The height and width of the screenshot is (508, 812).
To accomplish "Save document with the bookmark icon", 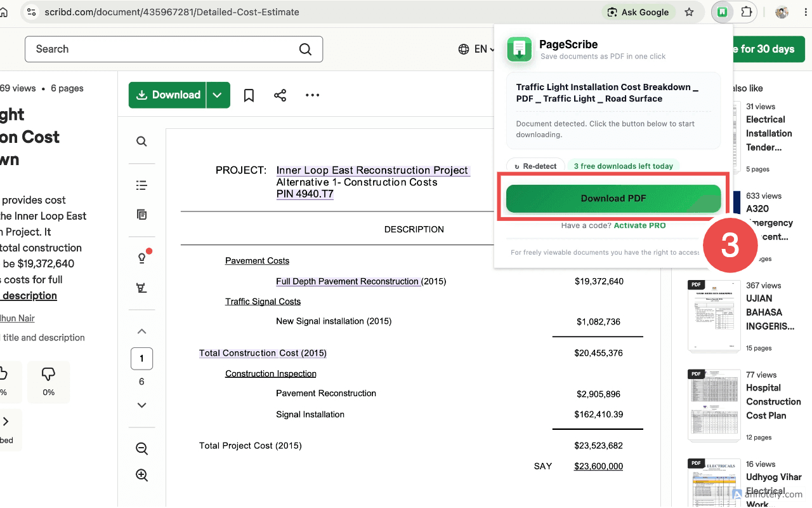I will (x=249, y=95).
